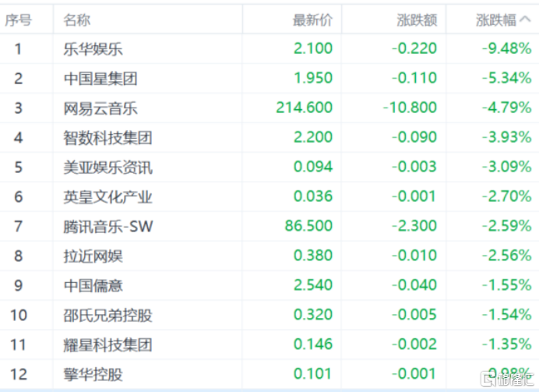Click the -9.48% change percentage cell

coord(506,48)
